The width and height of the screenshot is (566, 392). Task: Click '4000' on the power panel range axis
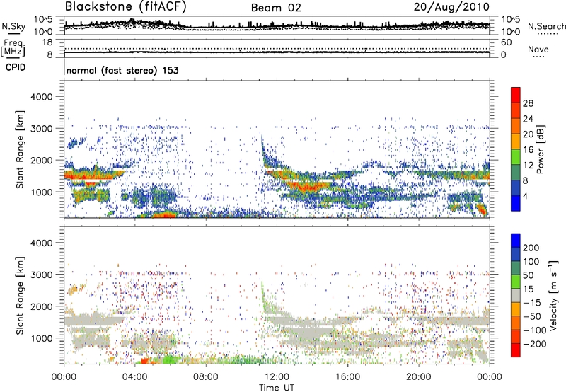pos(41,97)
